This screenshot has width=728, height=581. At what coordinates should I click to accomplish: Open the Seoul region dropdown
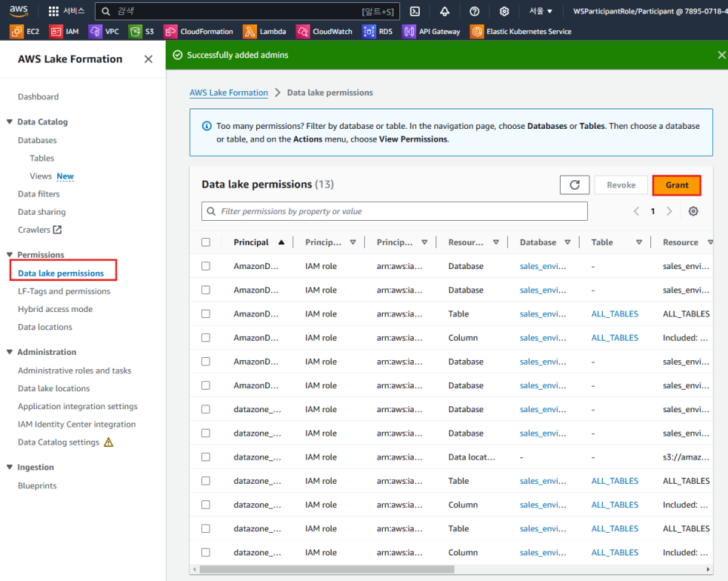(541, 11)
